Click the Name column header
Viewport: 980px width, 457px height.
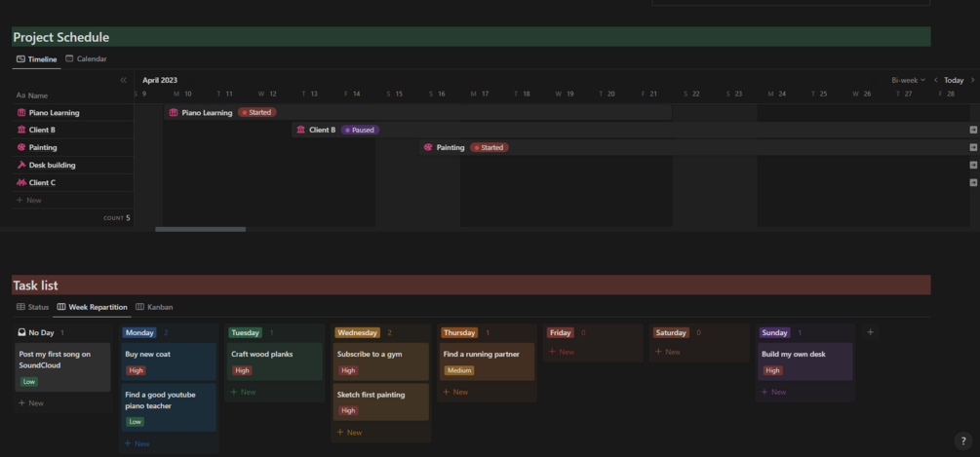coord(32,95)
